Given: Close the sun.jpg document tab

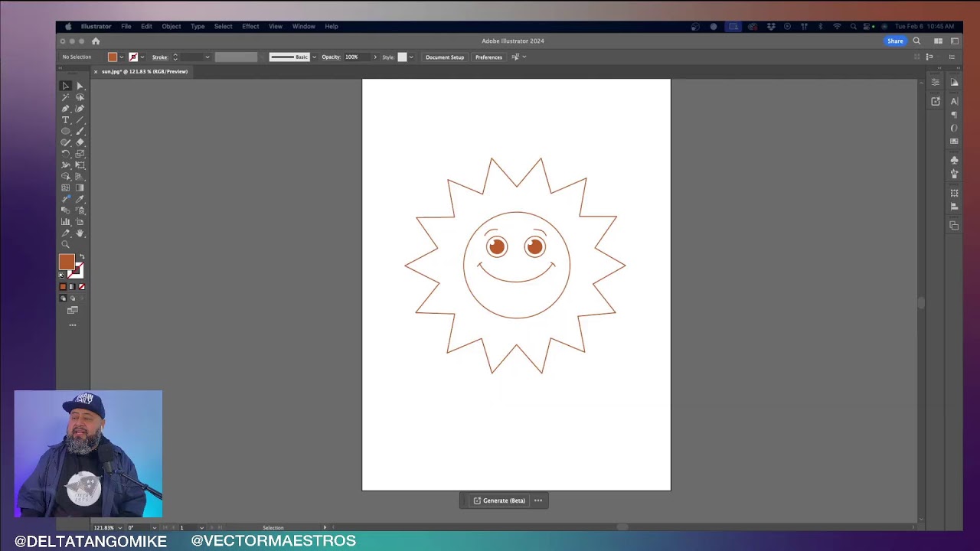Looking at the screenshot, I should pos(96,71).
